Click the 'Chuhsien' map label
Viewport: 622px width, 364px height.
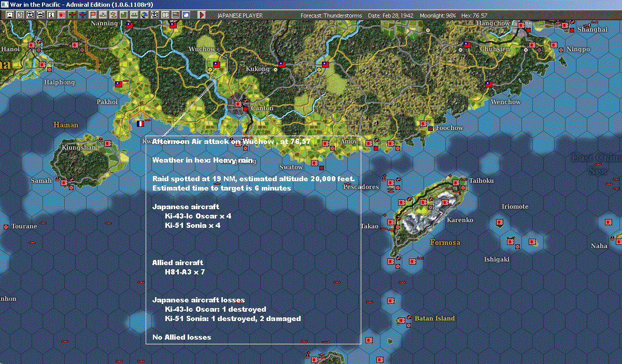point(495,49)
